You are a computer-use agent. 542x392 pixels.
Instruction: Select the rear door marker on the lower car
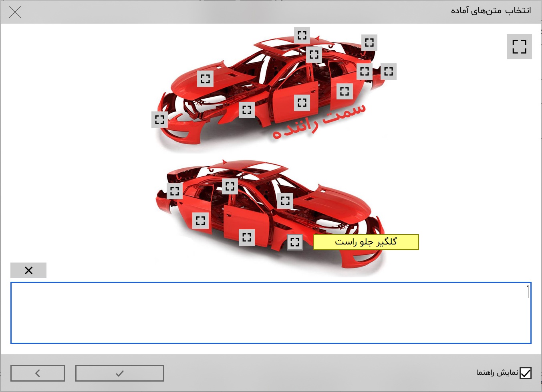(200, 220)
